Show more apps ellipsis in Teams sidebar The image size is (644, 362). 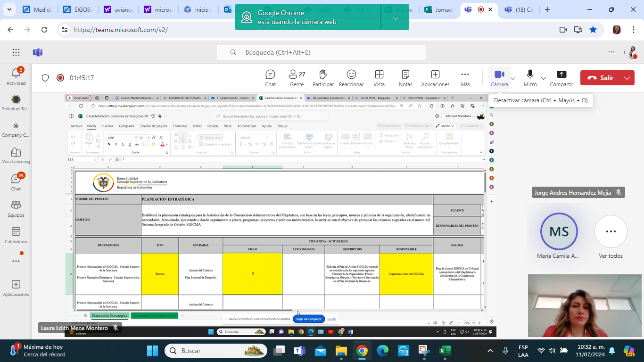tap(16, 261)
